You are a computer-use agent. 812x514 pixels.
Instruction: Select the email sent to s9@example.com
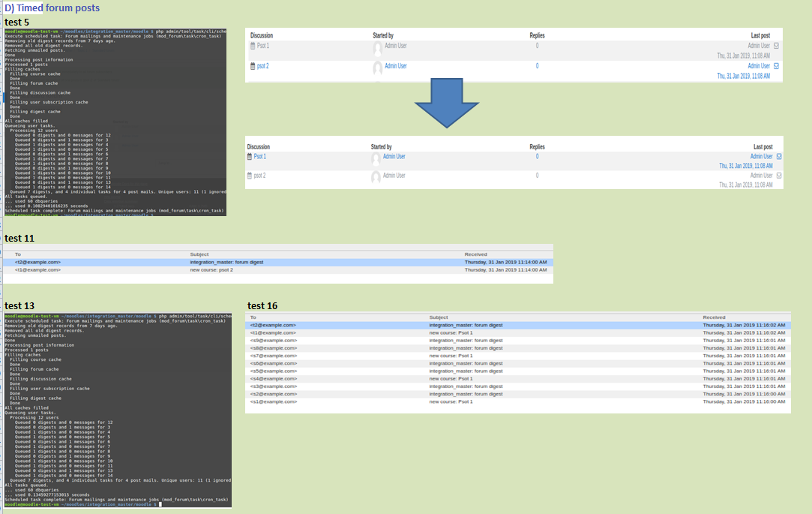(518, 341)
